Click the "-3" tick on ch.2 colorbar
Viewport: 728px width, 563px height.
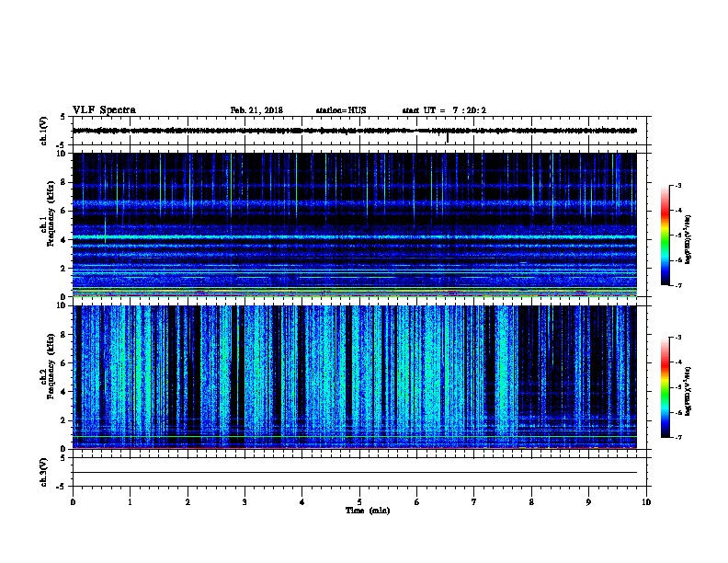677,338
